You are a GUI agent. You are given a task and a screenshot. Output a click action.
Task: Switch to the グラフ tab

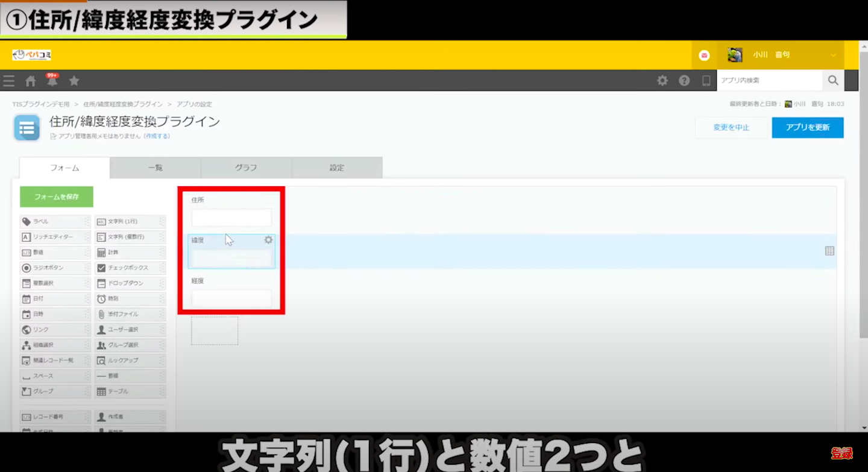click(246, 168)
